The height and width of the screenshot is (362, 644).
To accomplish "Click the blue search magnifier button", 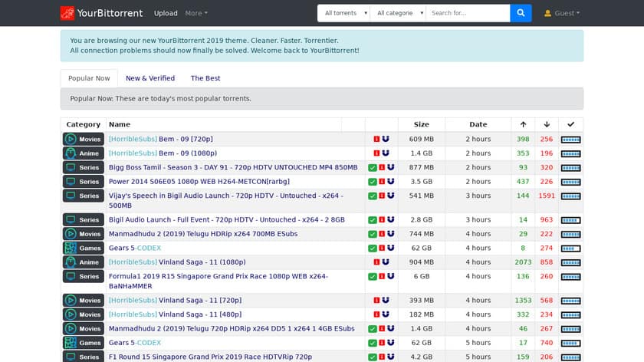I will 521,13.
